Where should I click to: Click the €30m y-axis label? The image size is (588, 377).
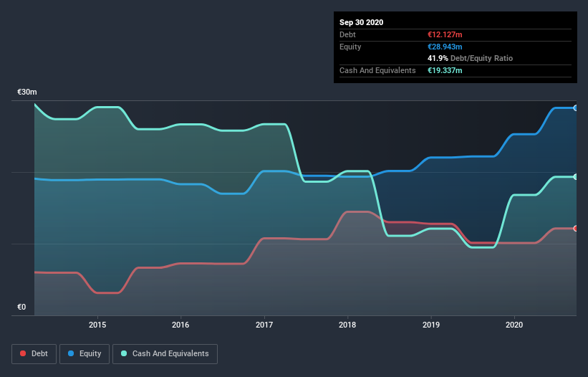pyautogui.click(x=27, y=92)
